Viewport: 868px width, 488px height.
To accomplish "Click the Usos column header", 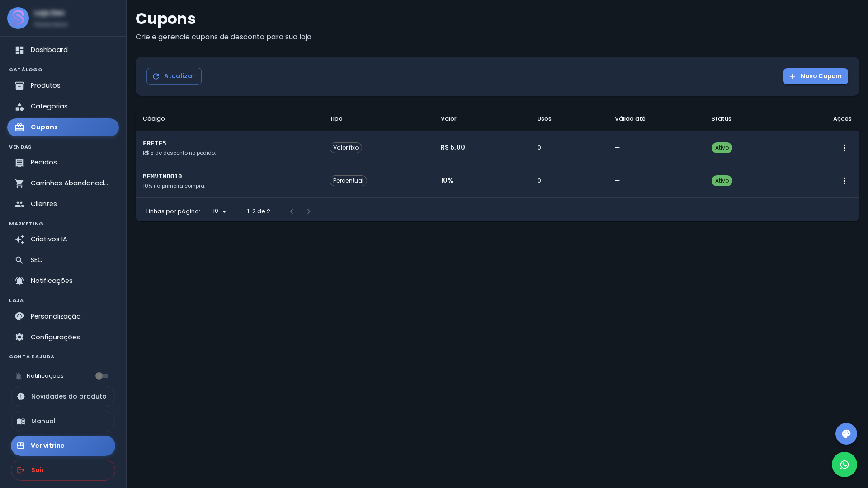I will coord(544,119).
